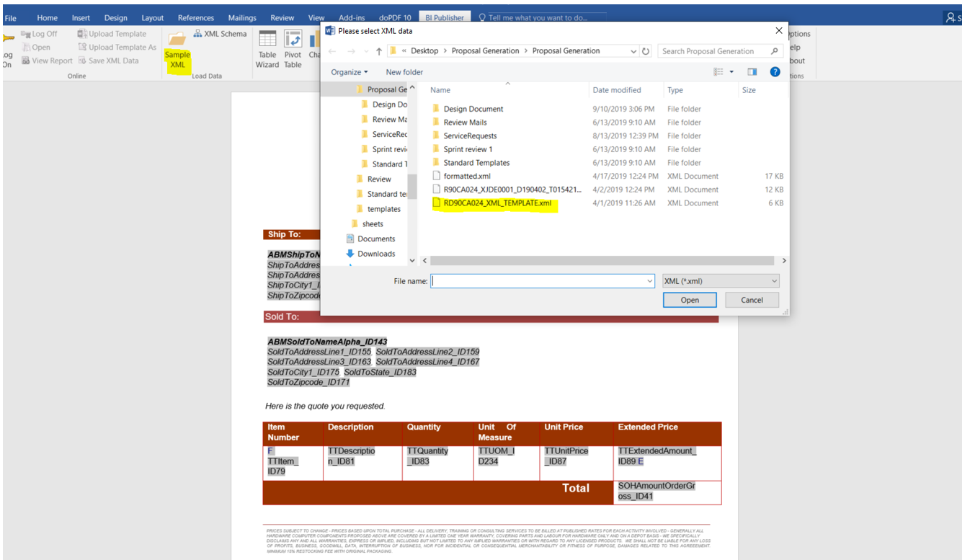Toggle the preview pane in the dialog
The height and width of the screenshot is (560, 970).
coord(752,72)
